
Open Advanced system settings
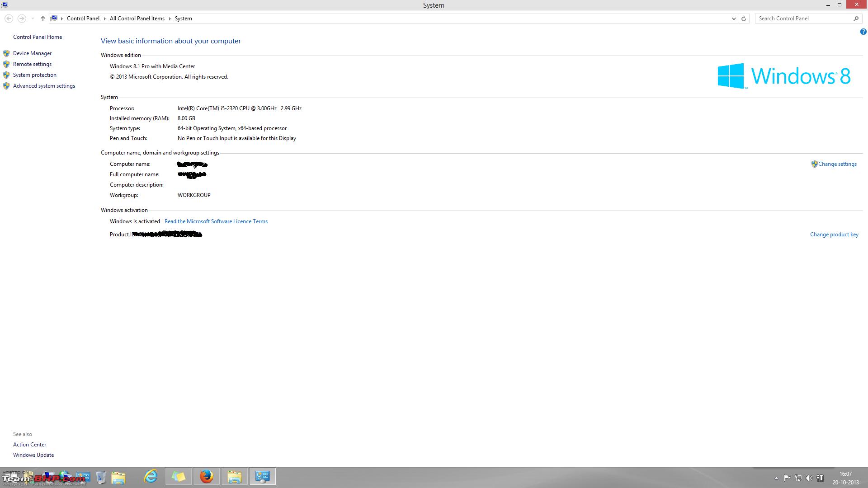[x=44, y=86]
